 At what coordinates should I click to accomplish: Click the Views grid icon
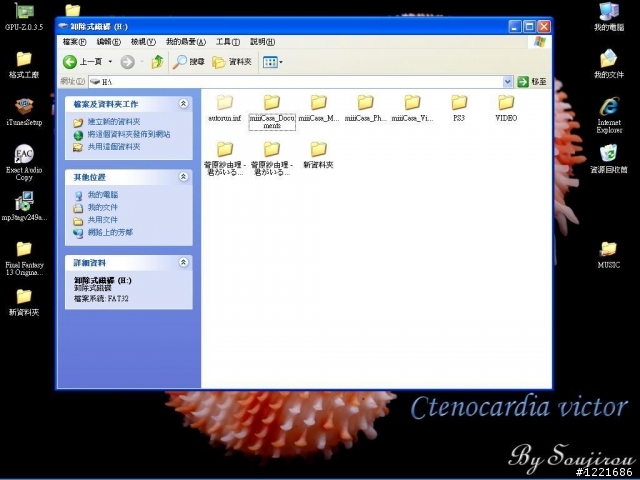coord(270,62)
